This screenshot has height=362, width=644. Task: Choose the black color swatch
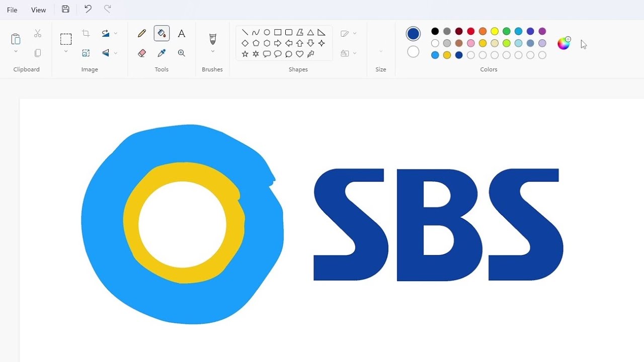tap(435, 31)
